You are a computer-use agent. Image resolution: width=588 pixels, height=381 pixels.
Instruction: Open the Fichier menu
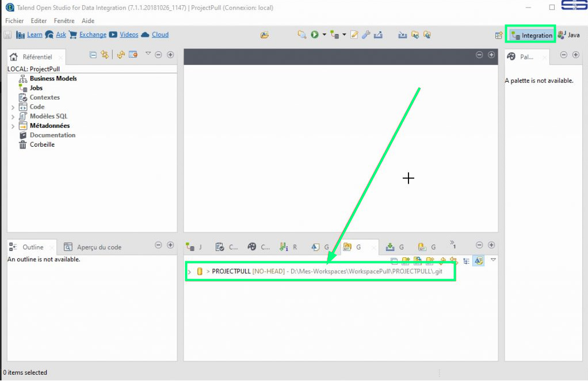point(14,21)
